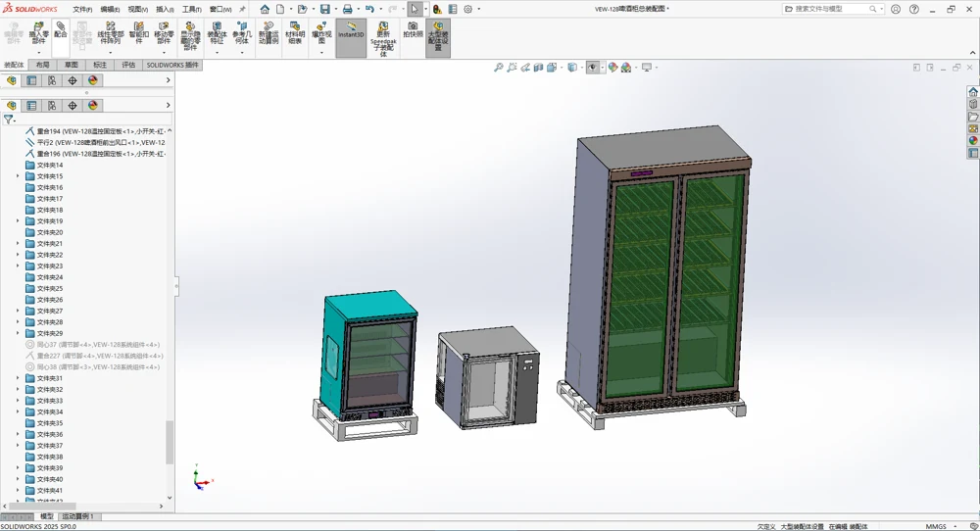Open the Help question mark button
The width and height of the screenshot is (980, 531).
[x=913, y=9]
